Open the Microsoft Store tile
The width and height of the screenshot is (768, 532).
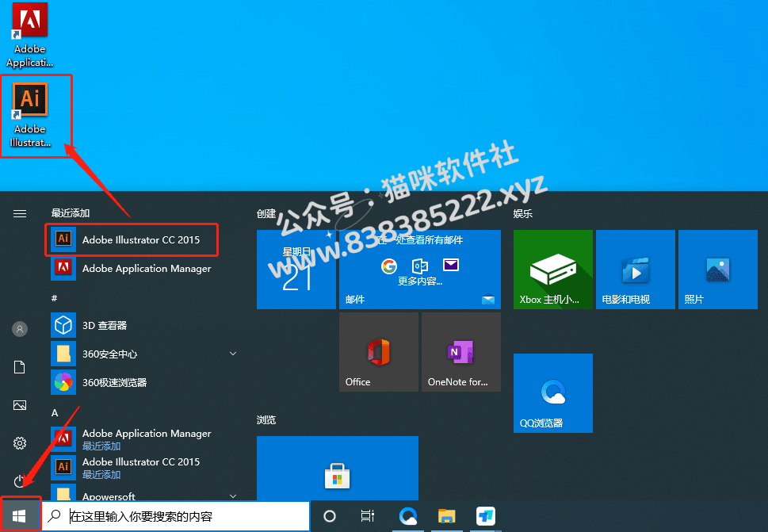(338, 469)
